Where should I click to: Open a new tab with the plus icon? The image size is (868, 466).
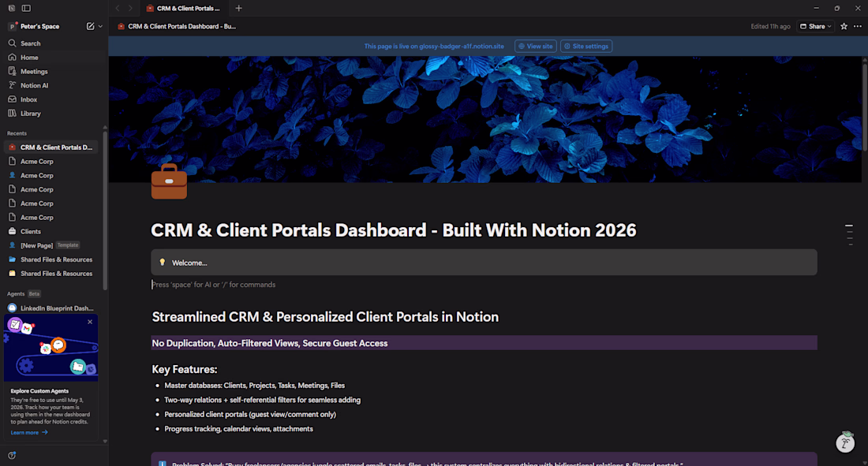tap(238, 9)
